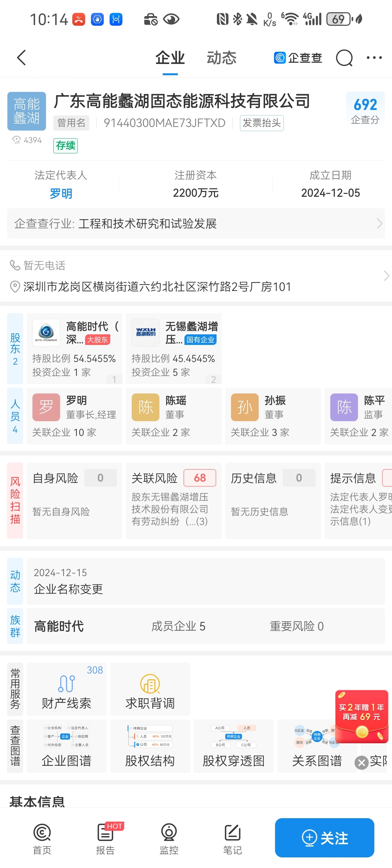Open the 高能时代 族群 row
392x868 pixels.
206,626
